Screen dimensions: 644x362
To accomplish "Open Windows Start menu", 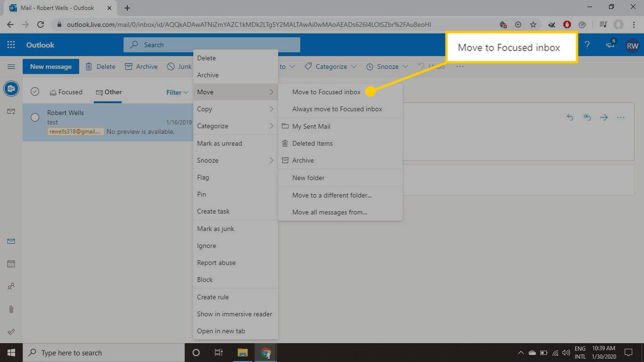I will click(11, 353).
